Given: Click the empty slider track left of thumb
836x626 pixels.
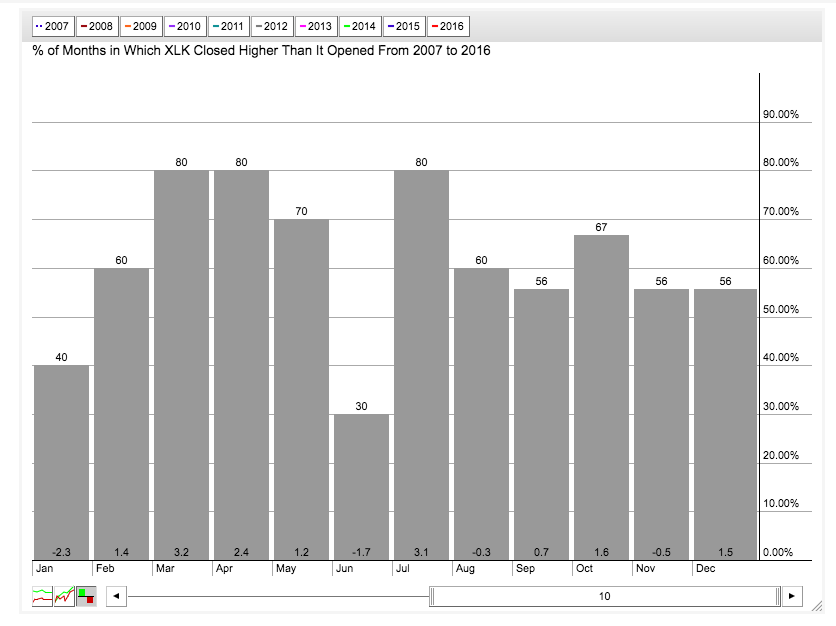Looking at the screenshot, I should pyautogui.click(x=278, y=596).
